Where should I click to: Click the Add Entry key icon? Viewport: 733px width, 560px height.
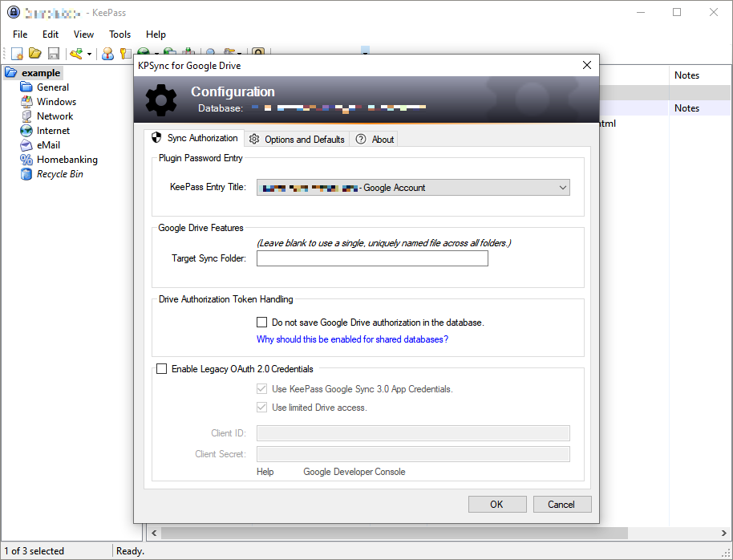(76, 54)
